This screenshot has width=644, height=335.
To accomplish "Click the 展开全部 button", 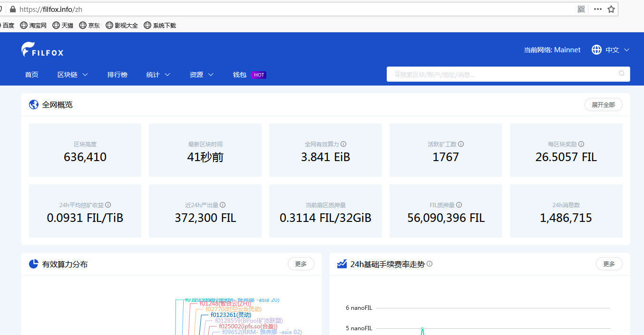I will point(603,105).
